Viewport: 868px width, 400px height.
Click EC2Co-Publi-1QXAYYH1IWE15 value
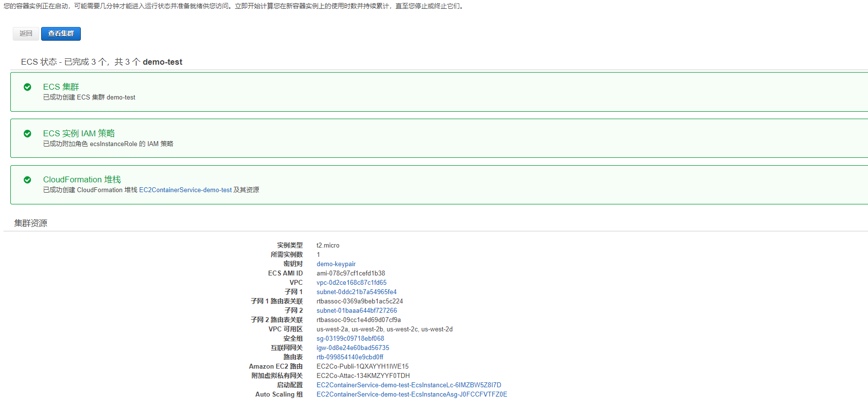362,366
